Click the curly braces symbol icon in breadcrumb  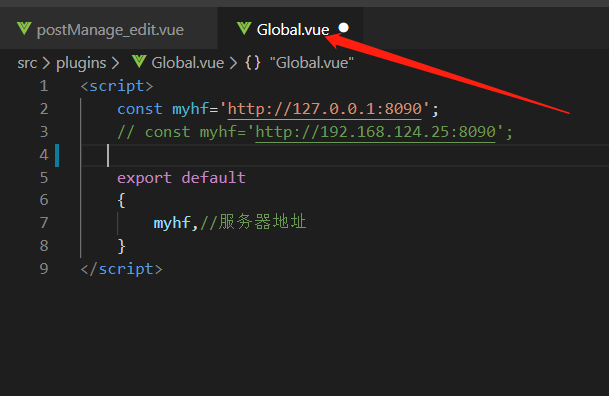253,63
